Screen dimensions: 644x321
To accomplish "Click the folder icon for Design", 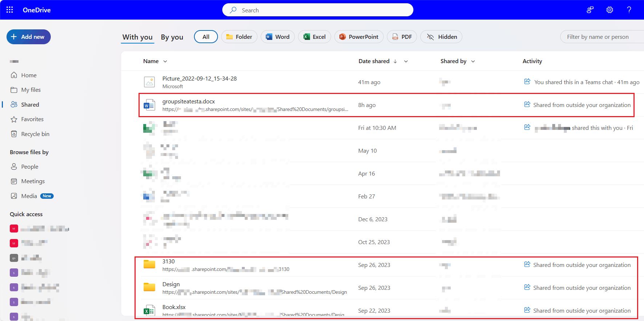I will [149, 287].
